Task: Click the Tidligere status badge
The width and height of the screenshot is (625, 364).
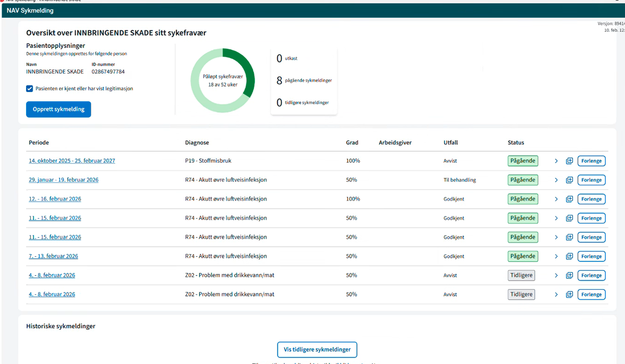Action: [x=521, y=275]
